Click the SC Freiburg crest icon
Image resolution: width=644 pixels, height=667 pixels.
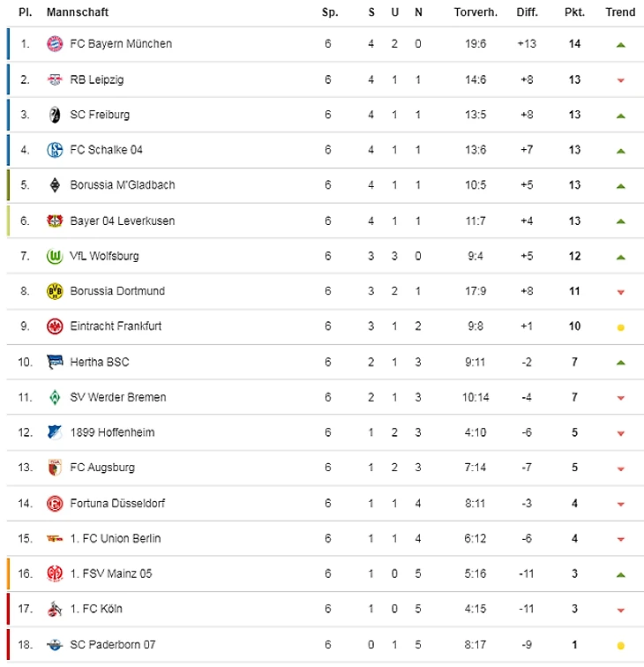[x=55, y=115]
